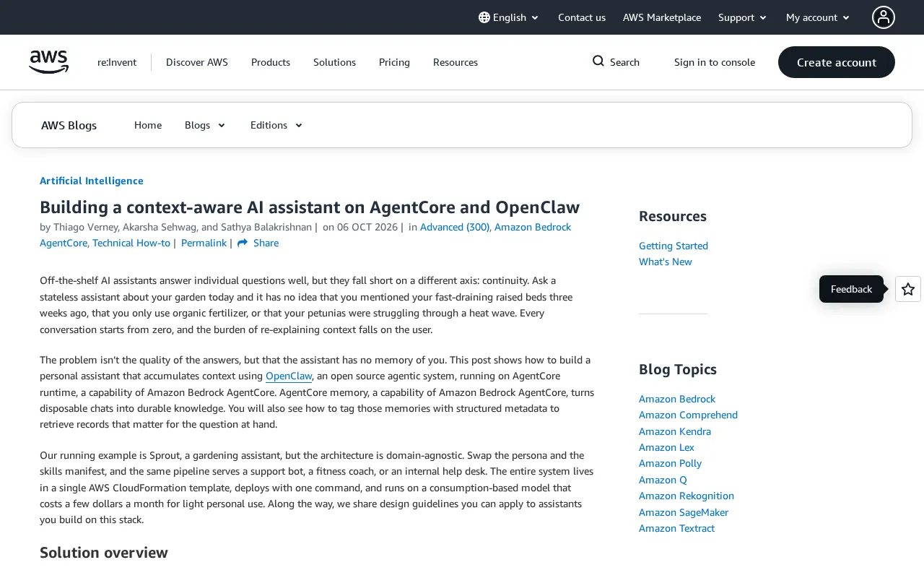
Task: Click the Feedback button
Action: [x=851, y=289]
